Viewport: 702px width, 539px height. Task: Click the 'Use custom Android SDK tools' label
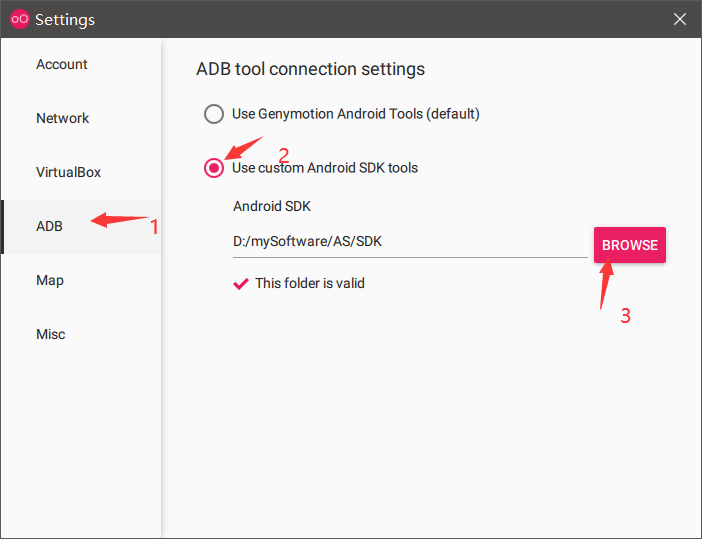point(325,168)
